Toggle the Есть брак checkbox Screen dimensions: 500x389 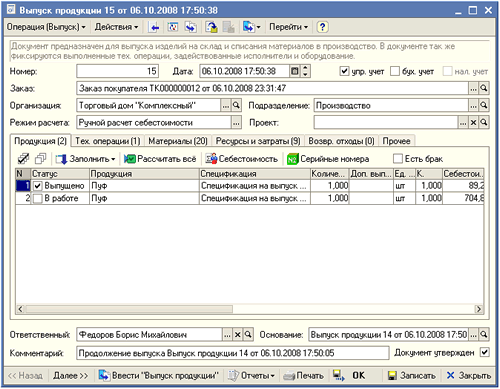398,159
